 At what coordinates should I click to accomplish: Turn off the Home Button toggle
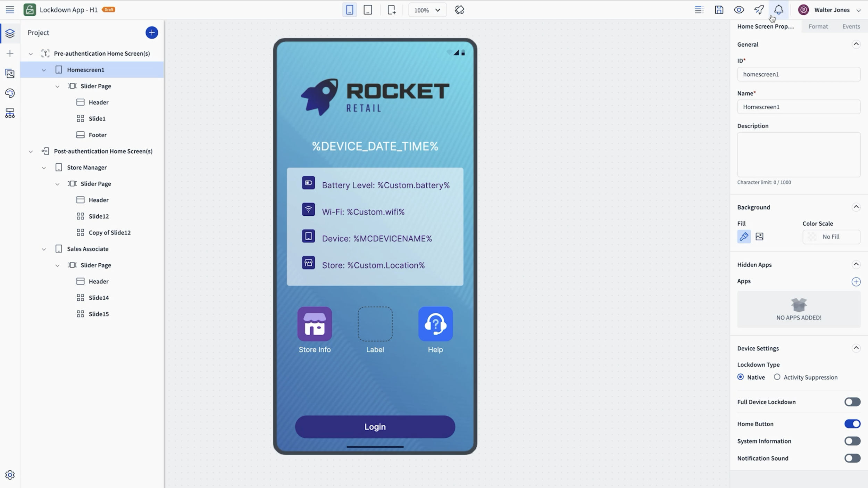pyautogui.click(x=852, y=424)
